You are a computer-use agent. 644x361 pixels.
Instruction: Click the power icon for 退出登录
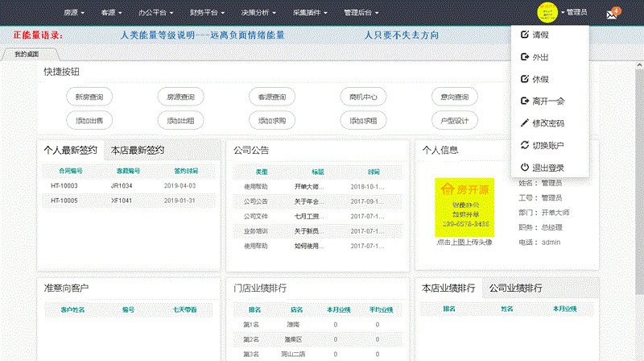coord(525,168)
